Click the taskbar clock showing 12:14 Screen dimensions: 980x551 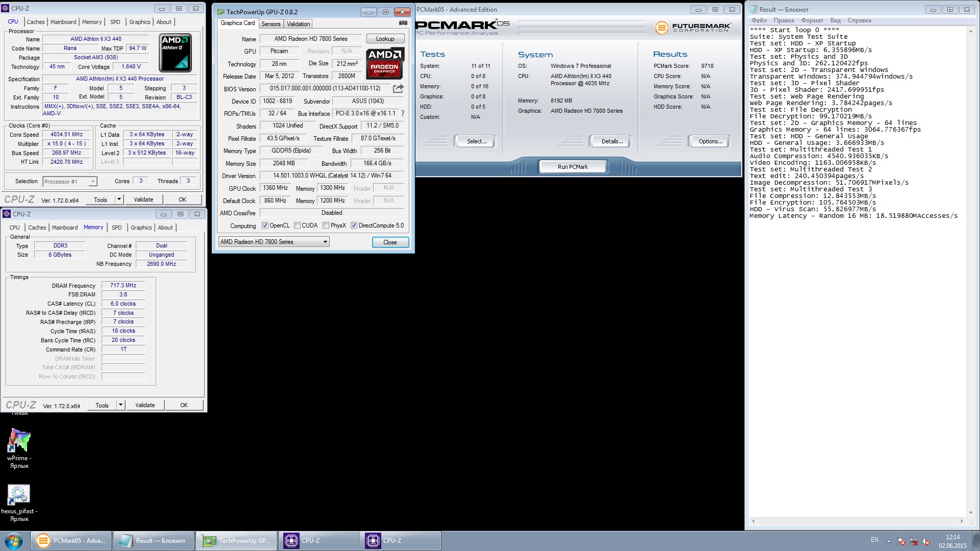952,537
